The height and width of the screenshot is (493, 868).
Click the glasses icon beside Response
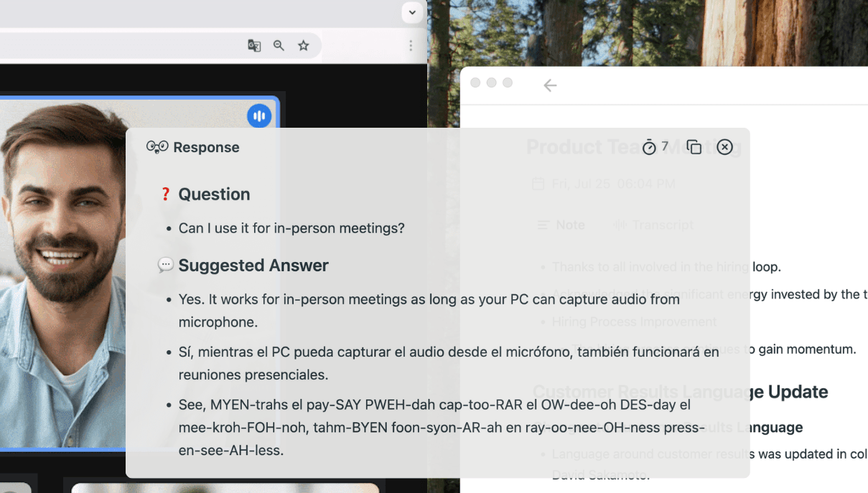pos(157,147)
